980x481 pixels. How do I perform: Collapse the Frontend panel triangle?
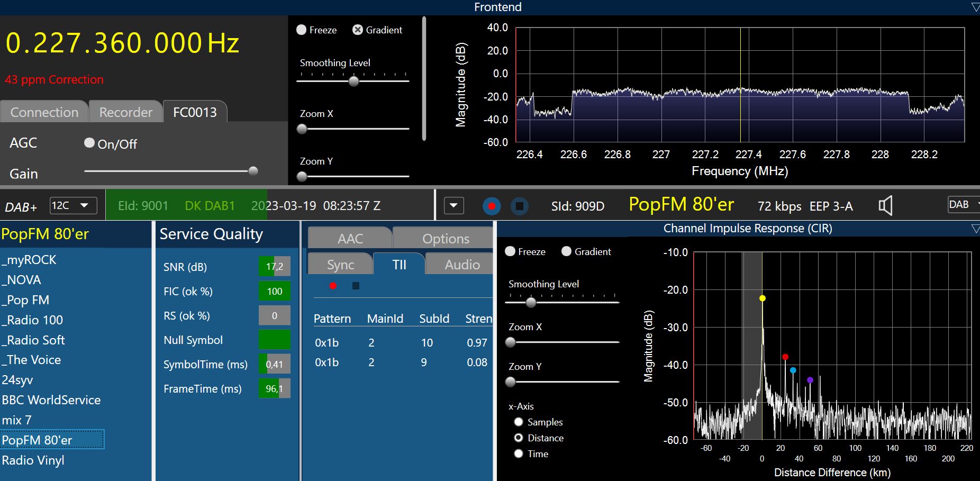click(975, 7)
